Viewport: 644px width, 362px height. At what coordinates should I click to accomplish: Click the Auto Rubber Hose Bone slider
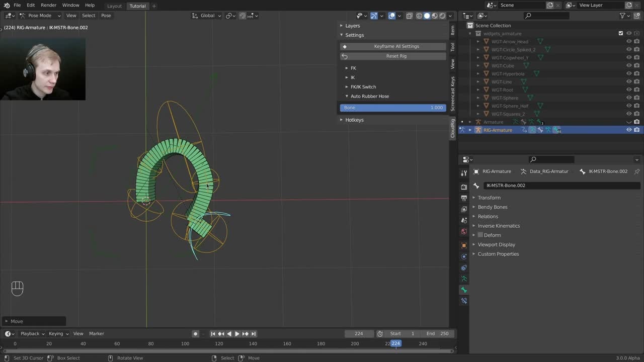[x=393, y=108]
